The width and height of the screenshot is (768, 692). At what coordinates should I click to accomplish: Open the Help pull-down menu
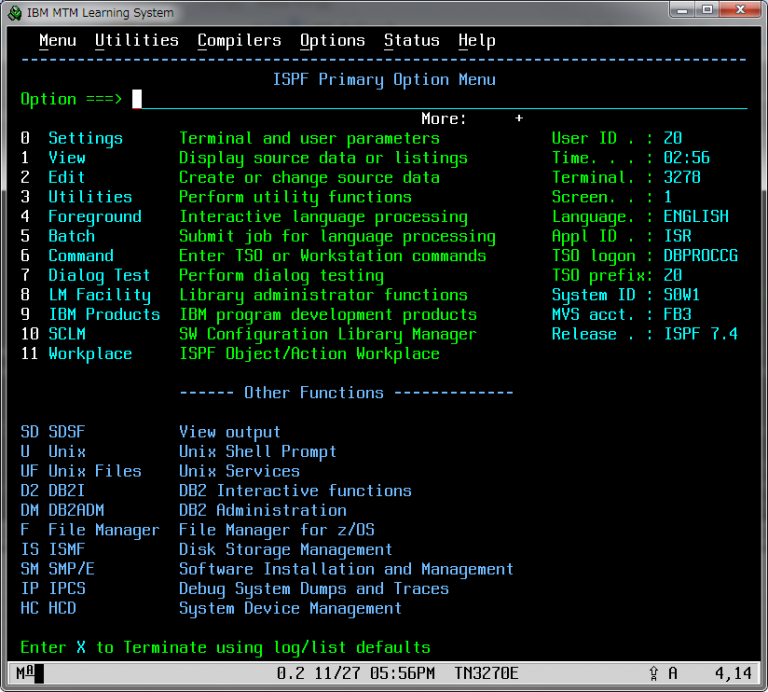[476, 41]
